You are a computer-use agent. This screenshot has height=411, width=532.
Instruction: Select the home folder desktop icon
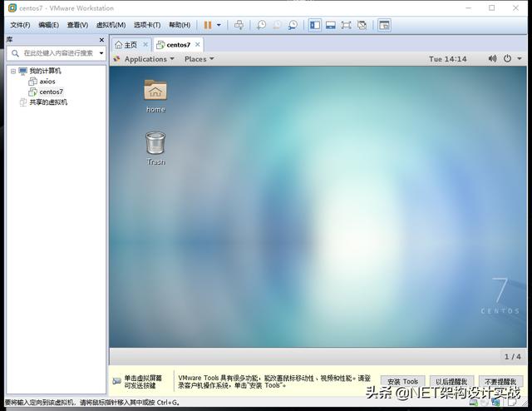pos(155,96)
